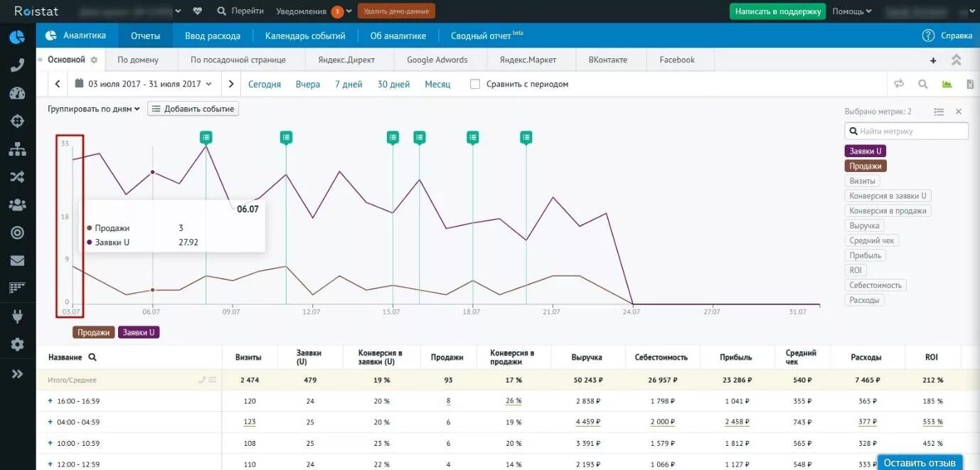The width and height of the screenshot is (980, 470).
Task: Open the dashboard gauge sidebar icon
Action: (17, 93)
